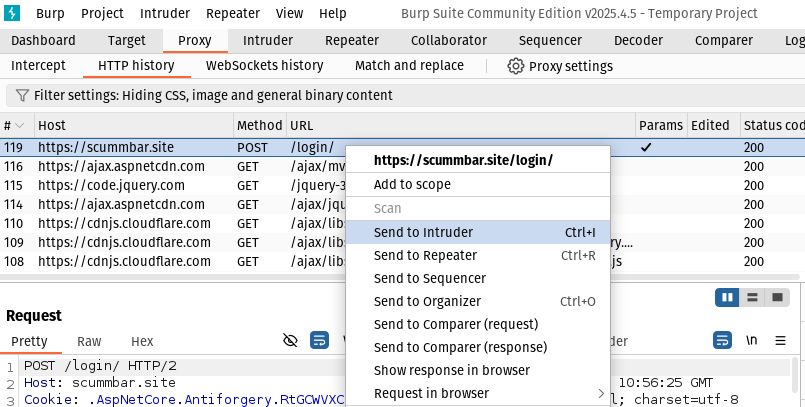Open the Sequencer tab
Screen dimensions: 805x407
(x=550, y=41)
